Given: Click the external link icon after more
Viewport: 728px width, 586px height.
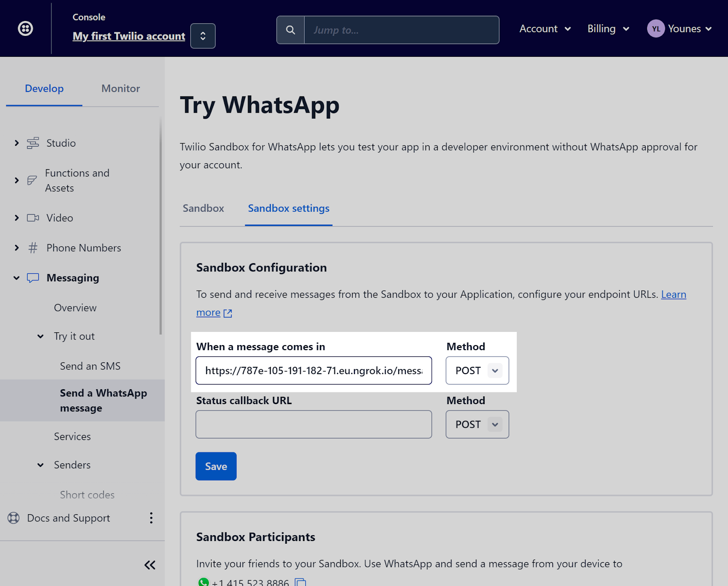Looking at the screenshot, I should point(228,313).
